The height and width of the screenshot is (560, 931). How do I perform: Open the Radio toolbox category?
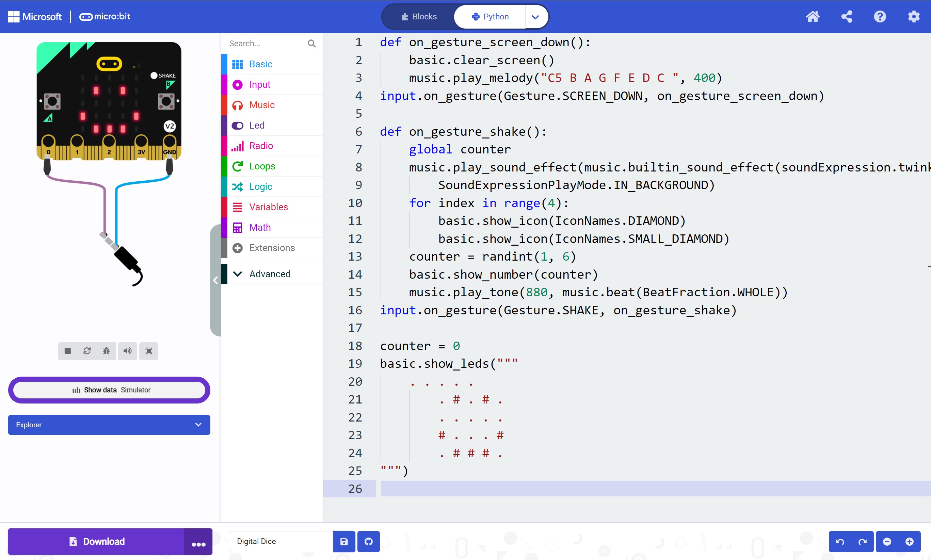[272, 146]
